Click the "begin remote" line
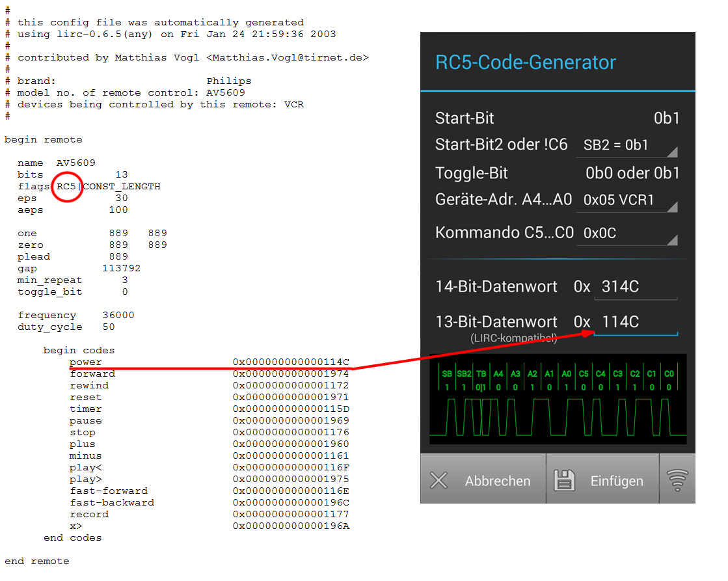 [x=44, y=140]
